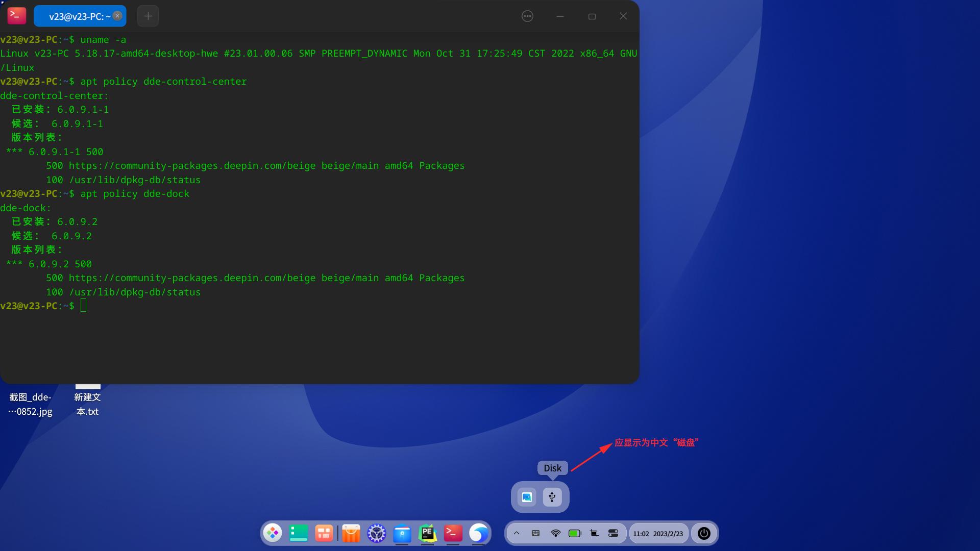Image resolution: width=980 pixels, height=551 pixels.
Task: Open the Launcher from the dock
Action: [x=273, y=533]
